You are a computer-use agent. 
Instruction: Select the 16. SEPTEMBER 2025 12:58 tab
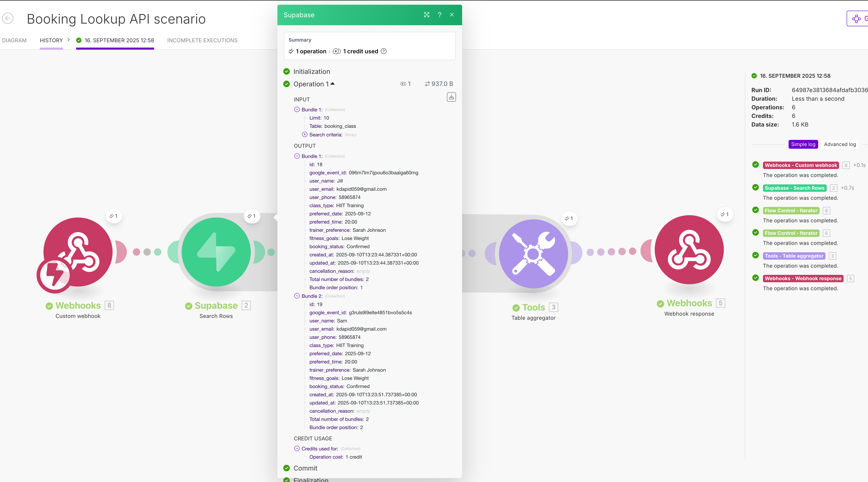point(115,40)
